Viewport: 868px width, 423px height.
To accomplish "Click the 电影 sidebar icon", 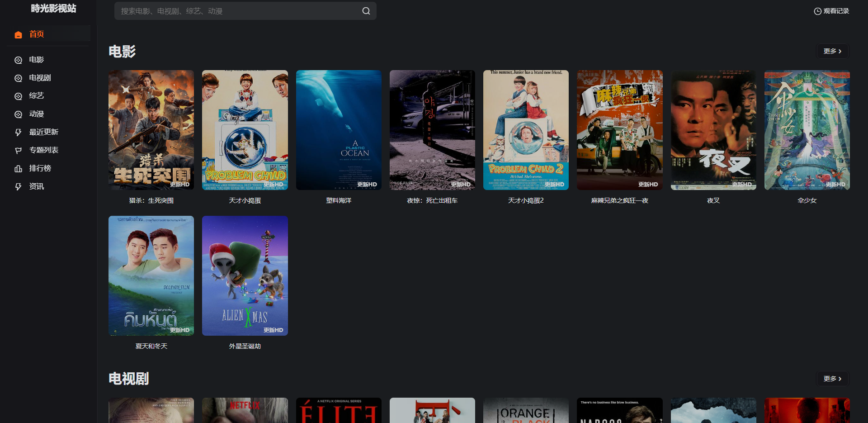I will point(18,60).
